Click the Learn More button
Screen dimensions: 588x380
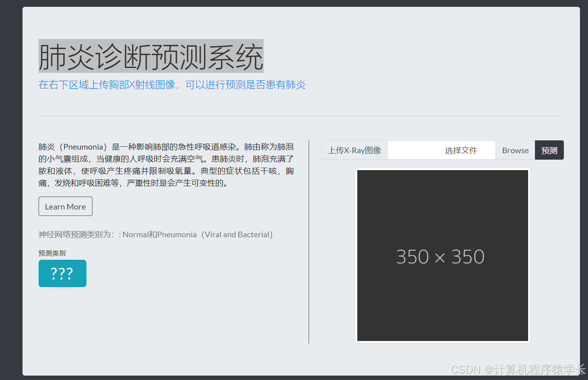[65, 206]
